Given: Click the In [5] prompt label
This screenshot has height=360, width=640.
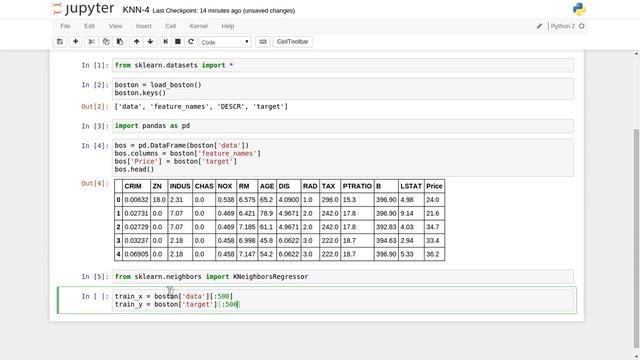Looking at the screenshot, I should [95, 277].
